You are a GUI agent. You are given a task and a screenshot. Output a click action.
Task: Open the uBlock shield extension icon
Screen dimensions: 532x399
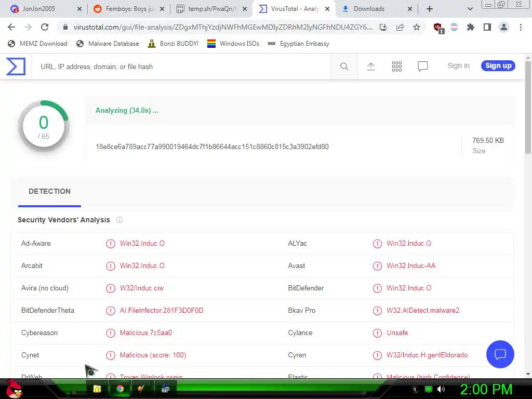coord(438,28)
